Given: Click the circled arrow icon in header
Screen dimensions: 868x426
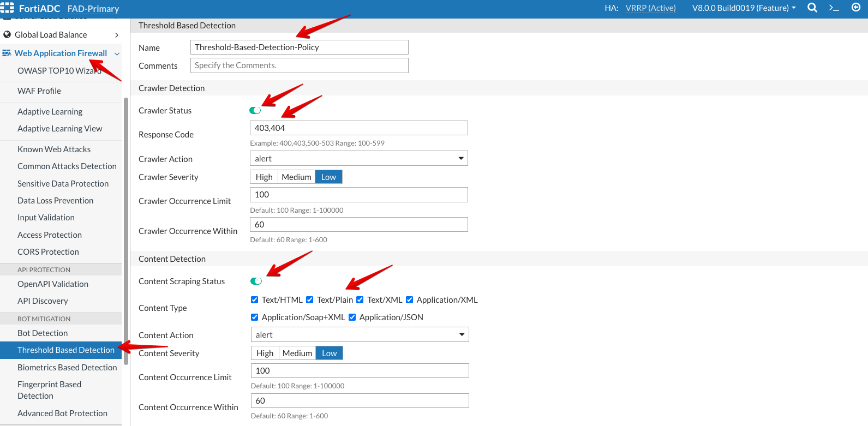Looking at the screenshot, I should coord(855,7).
